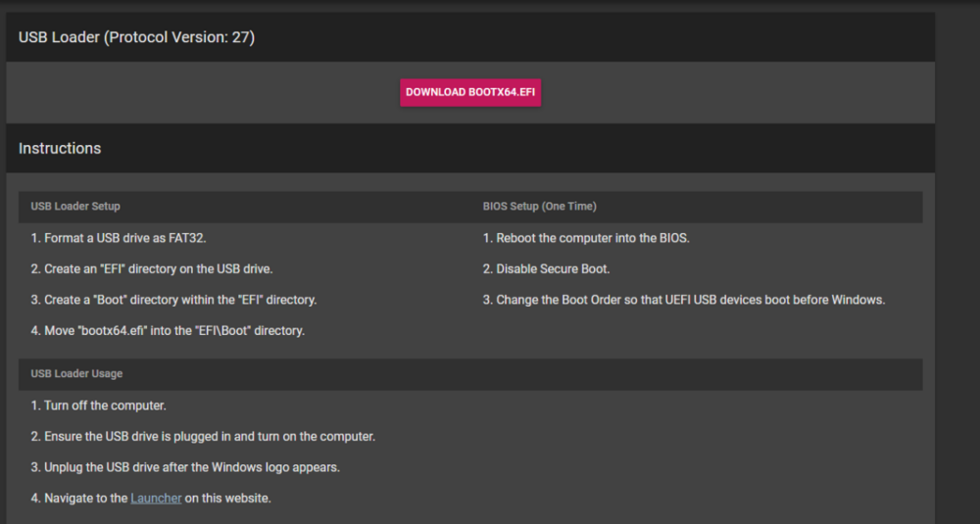Select the Format a USB drive as FAT32 step
Viewport: 980px width, 524px height.
[119, 238]
